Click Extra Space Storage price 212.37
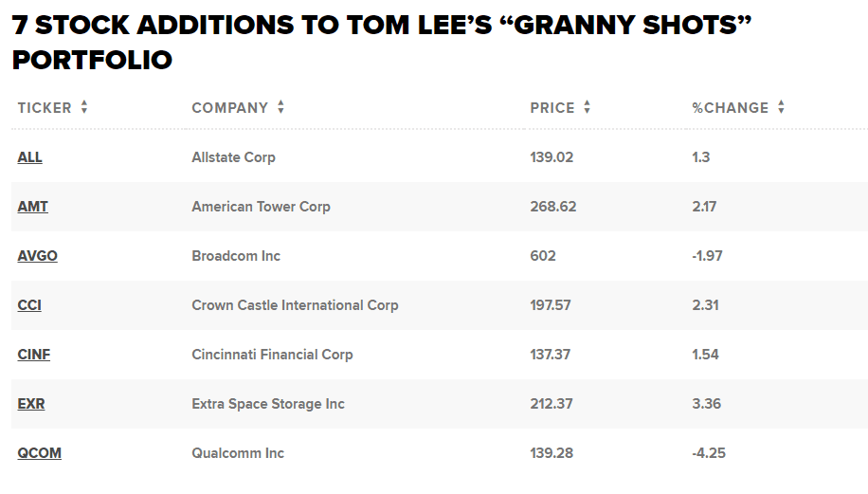 (x=552, y=404)
